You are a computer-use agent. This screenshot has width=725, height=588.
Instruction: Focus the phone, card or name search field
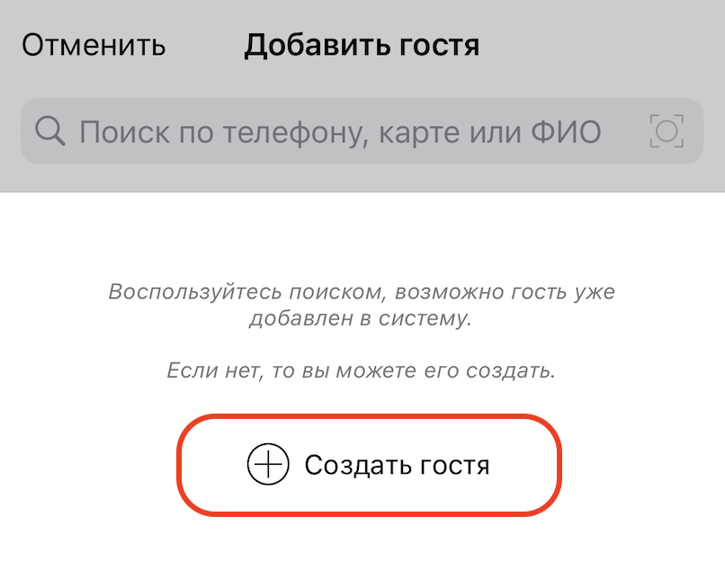tap(342, 132)
